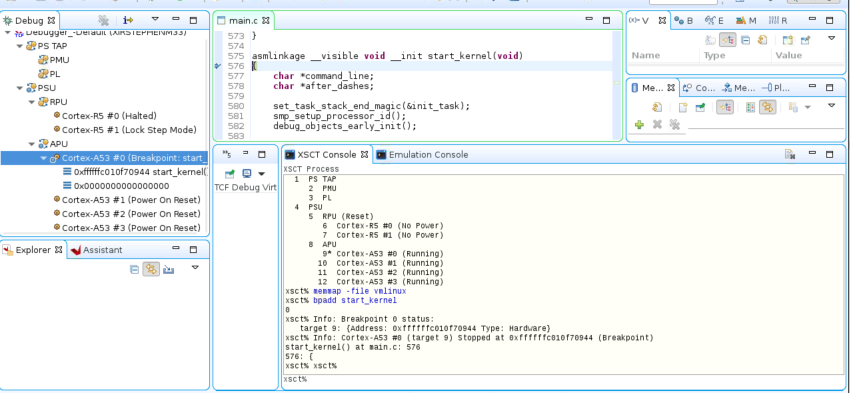Click the PS TAP node icon
Viewport: 850px width, 393px height.
[x=31, y=46]
